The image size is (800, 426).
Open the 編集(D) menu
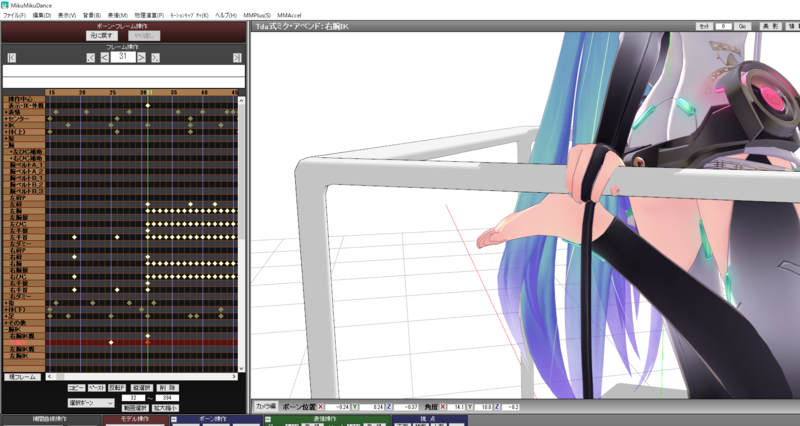42,16
